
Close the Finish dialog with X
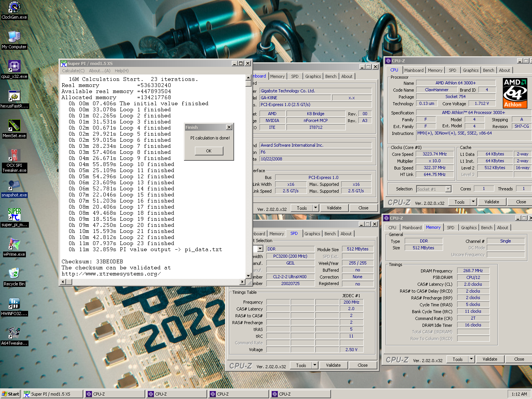click(229, 127)
